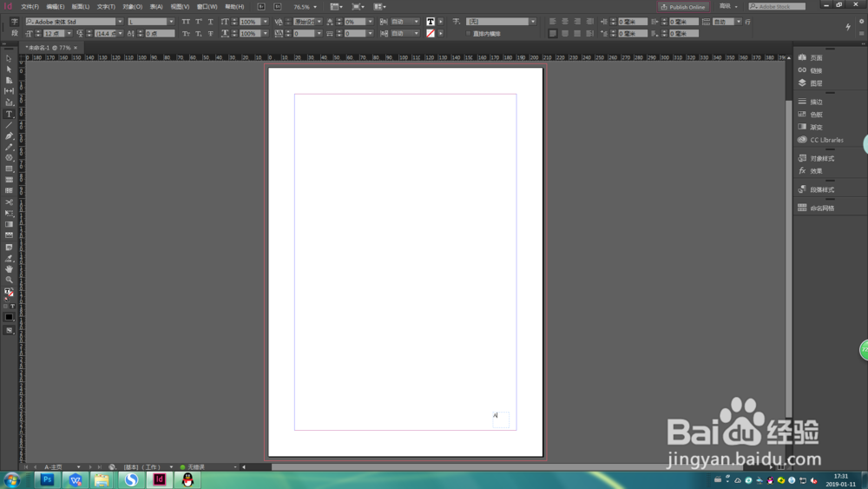The height and width of the screenshot is (489, 868).
Task: Enable the 直排内横排 checkbox
Action: [x=469, y=34]
